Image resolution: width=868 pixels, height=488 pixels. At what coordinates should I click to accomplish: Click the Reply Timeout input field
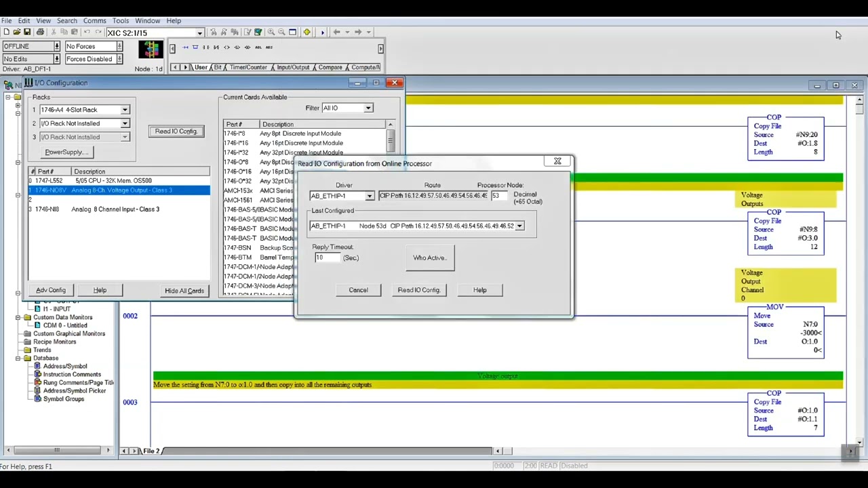tap(326, 258)
